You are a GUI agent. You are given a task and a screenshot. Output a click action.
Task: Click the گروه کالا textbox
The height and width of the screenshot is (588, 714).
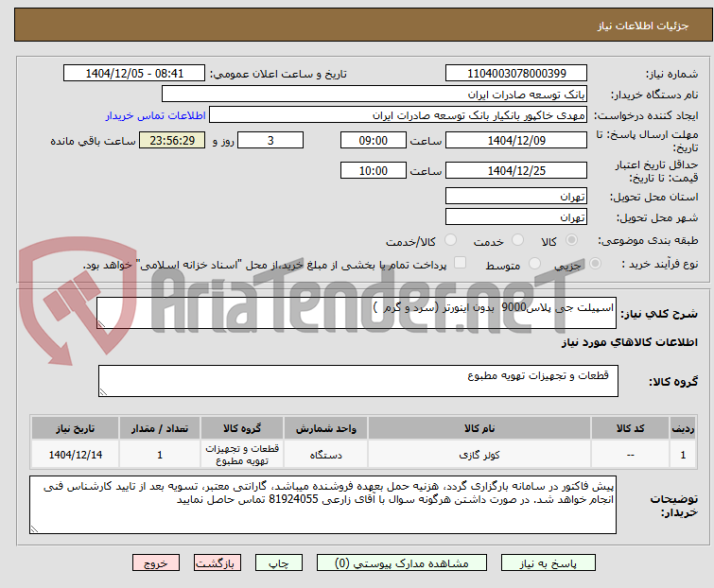click(x=357, y=381)
